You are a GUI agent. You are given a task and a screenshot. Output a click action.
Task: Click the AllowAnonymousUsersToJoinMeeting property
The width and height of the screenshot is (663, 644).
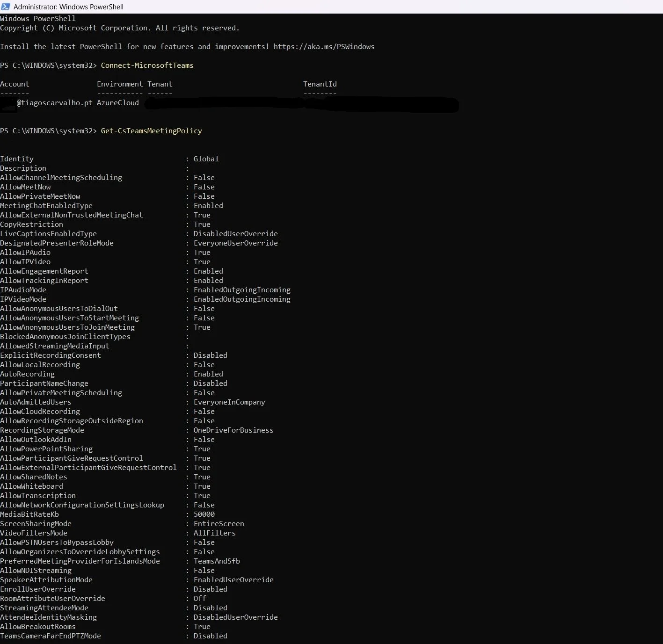point(67,327)
